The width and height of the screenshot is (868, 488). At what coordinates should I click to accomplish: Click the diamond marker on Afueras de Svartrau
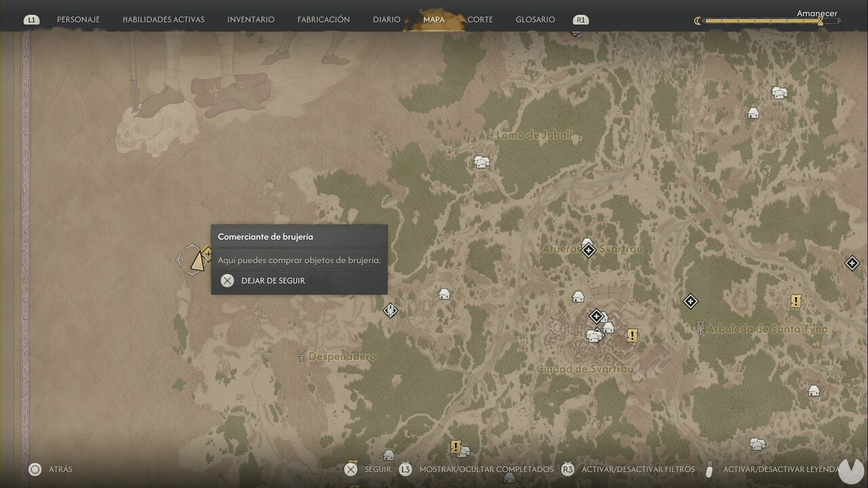click(x=589, y=251)
